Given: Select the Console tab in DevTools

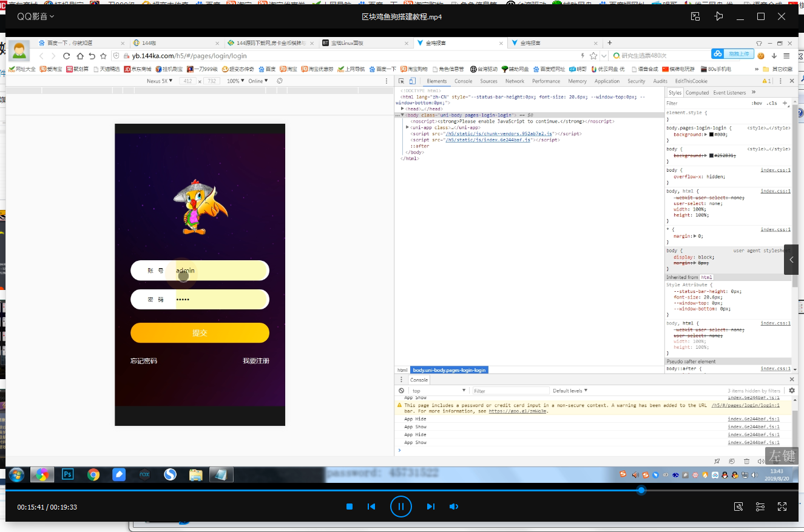Looking at the screenshot, I should 463,81.
